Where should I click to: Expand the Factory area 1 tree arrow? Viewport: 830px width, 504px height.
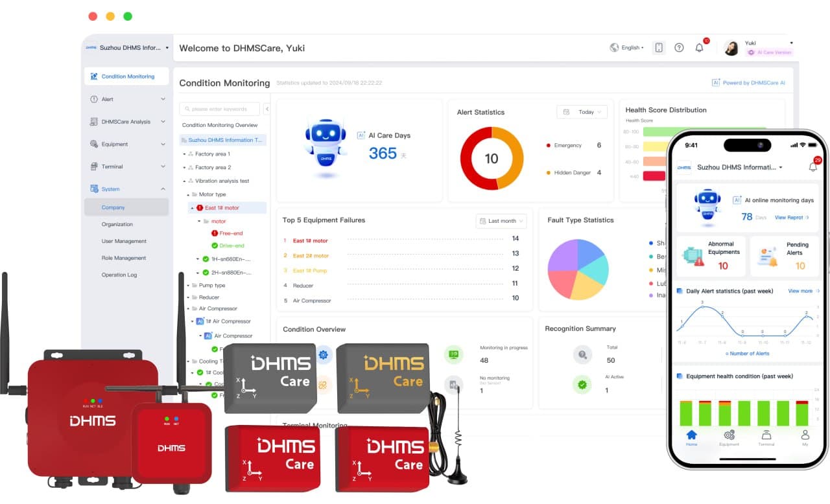tap(184, 154)
